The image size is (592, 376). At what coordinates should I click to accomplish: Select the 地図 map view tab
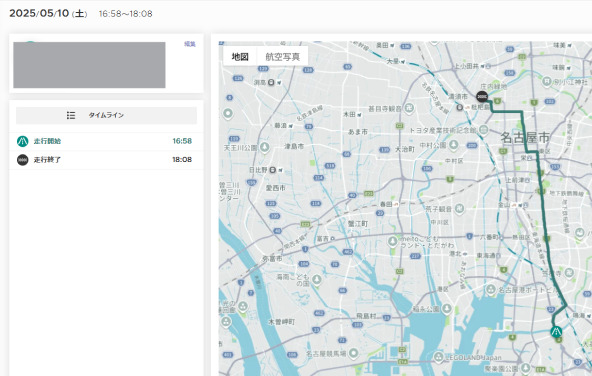[x=240, y=57]
